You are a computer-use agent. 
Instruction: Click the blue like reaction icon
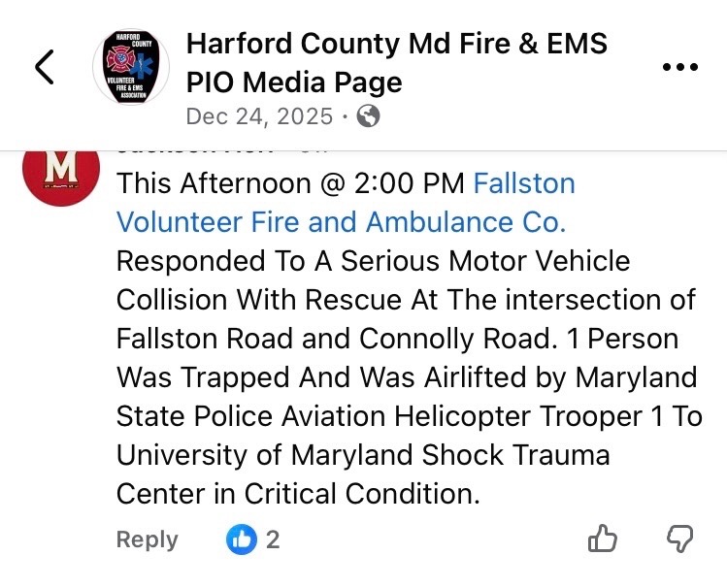[x=241, y=539]
